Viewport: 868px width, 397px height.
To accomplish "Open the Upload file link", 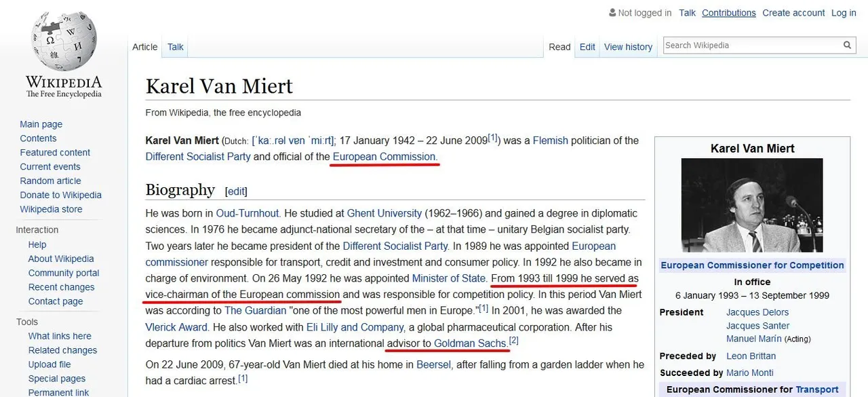I will pos(50,364).
